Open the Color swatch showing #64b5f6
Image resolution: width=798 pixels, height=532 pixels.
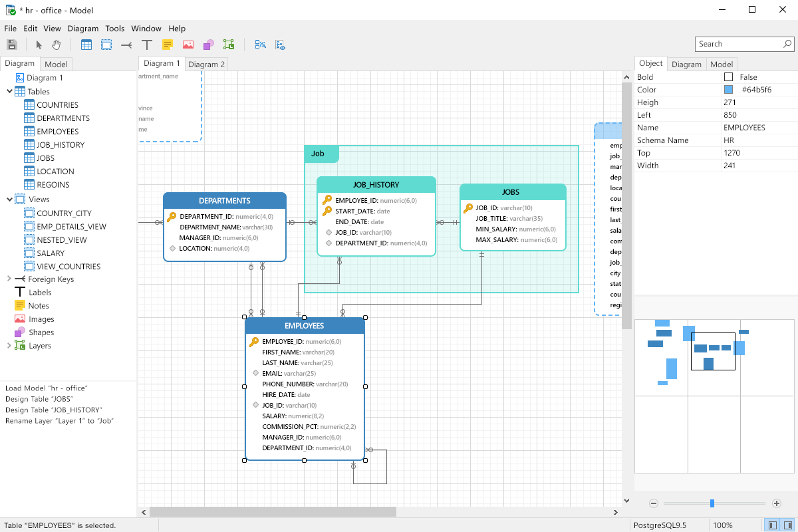(x=730, y=89)
